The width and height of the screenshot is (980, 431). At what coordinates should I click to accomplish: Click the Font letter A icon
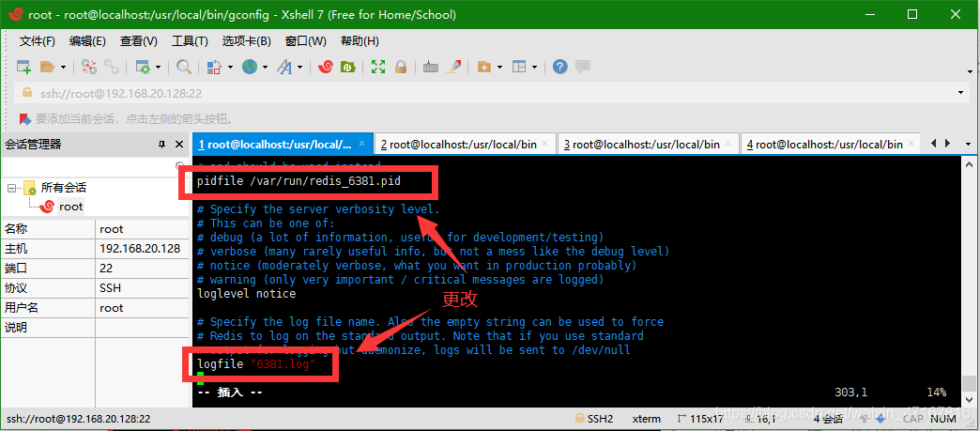pyautogui.click(x=284, y=67)
